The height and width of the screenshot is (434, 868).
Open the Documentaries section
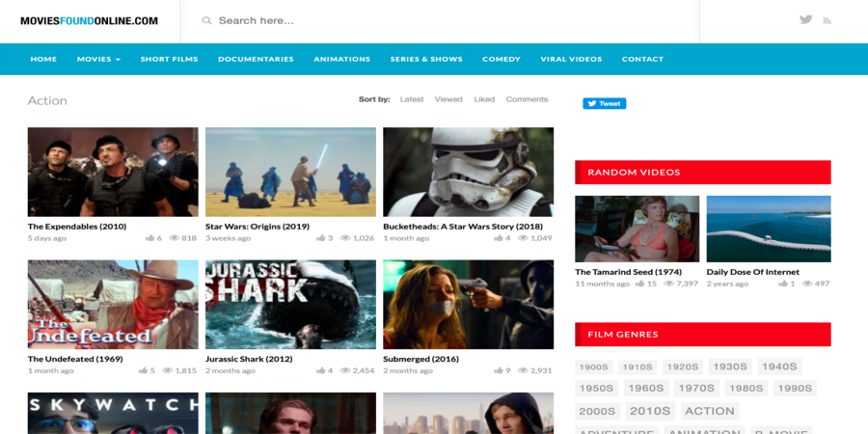point(256,59)
